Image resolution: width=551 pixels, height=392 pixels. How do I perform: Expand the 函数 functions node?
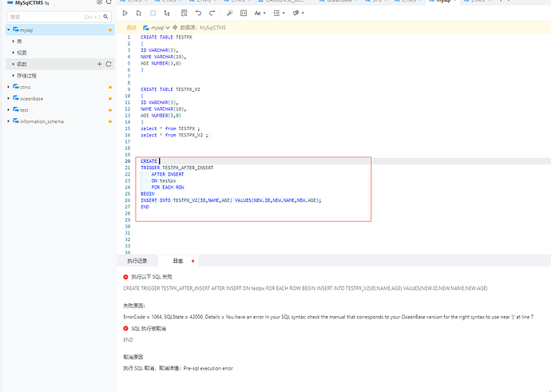14,64
